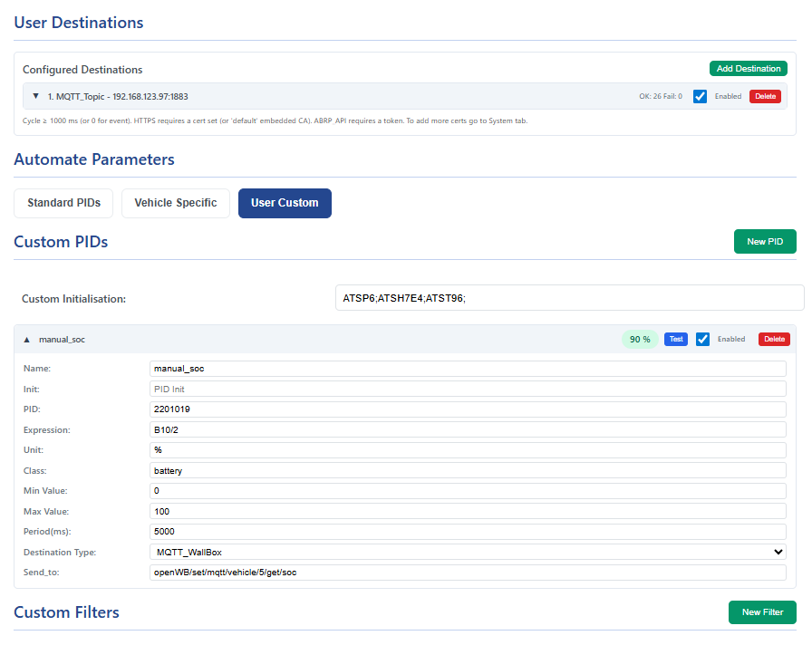Image resolution: width=812 pixels, height=645 pixels.
Task: Open the Destination Type dropdown
Action: (468, 552)
